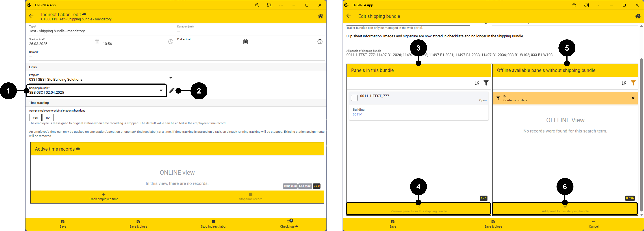
Task: Open Start actual time clock picker
Action: [171, 42]
